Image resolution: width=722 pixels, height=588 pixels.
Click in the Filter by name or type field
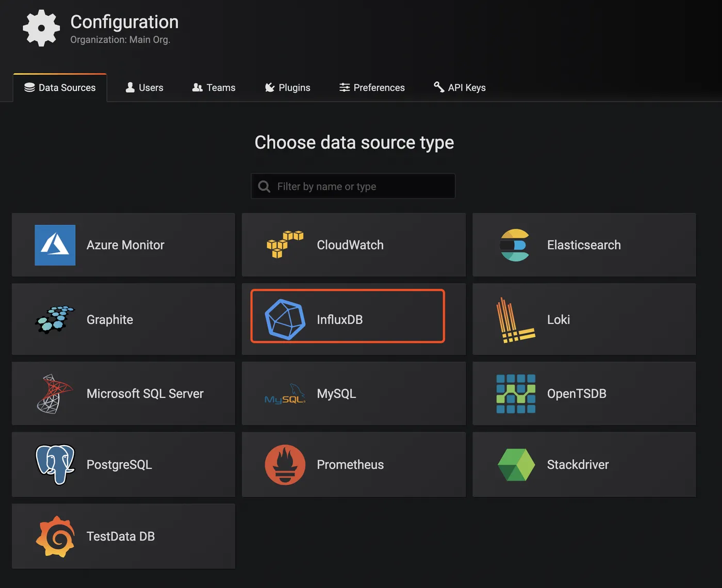[353, 186]
